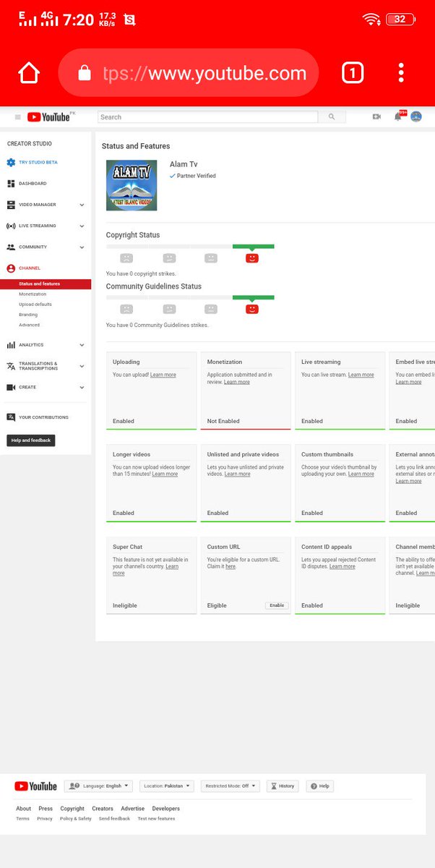Open the Language: English dropdown
This screenshot has height=868, width=435.
coord(98,786)
